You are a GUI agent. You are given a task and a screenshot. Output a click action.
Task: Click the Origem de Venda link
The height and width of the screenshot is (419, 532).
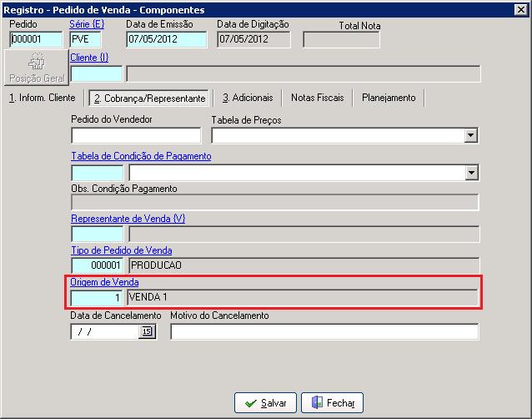[x=104, y=282]
